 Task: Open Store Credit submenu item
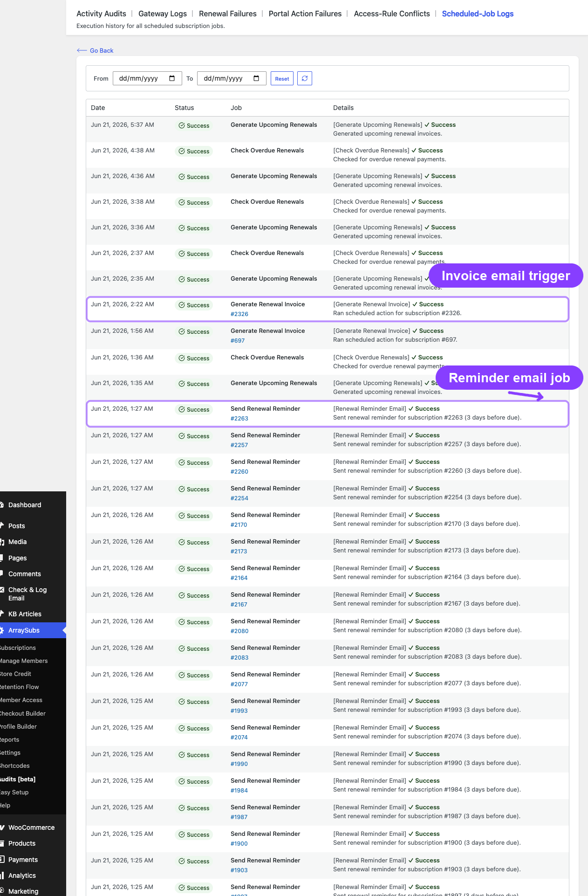[15, 674]
